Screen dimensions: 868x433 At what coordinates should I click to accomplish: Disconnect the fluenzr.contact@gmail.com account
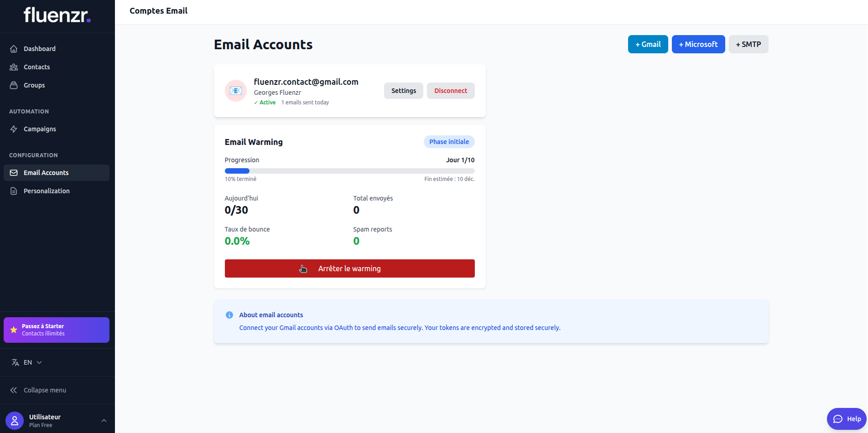[x=450, y=90]
